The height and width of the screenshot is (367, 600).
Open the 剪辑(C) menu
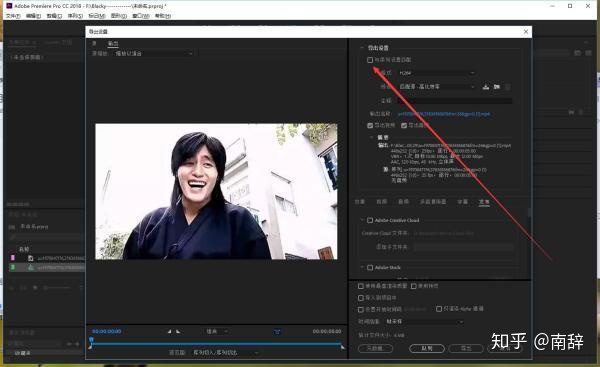tap(54, 16)
